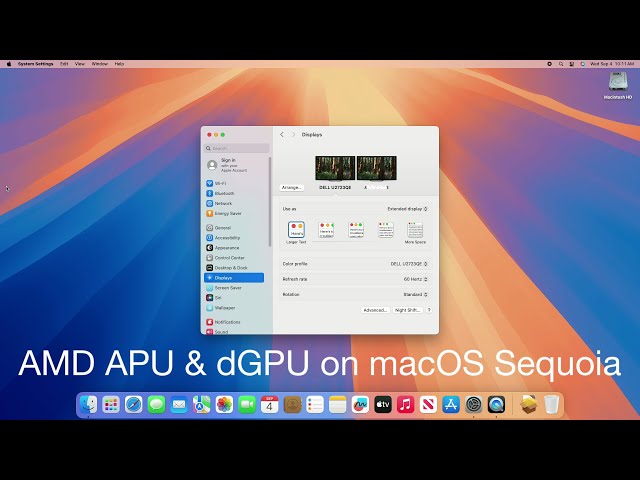Open Photos from the Dock
This screenshot has width=640, height=480.
pos(224,404)
